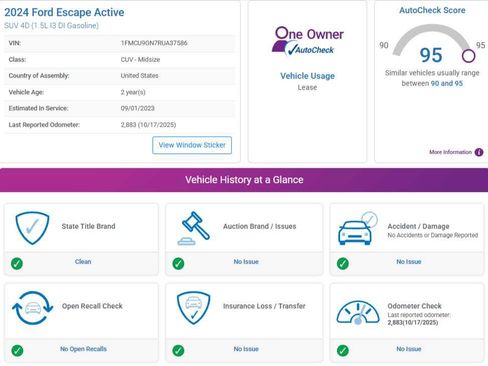
Task: Click the 2,883 (10/17/2025) odometer value in table
Action: [148, 125]
